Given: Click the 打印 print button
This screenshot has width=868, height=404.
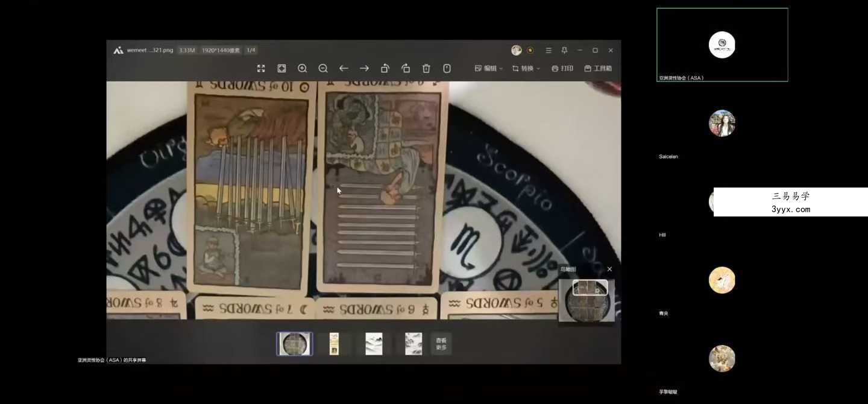Looking at the screenshot, I should pos(562,68).
